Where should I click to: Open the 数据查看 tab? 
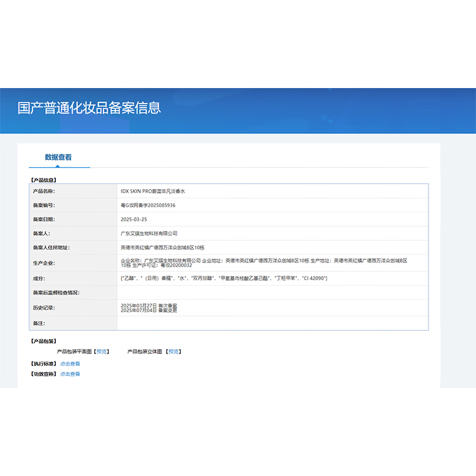click(x=58, y=158)
